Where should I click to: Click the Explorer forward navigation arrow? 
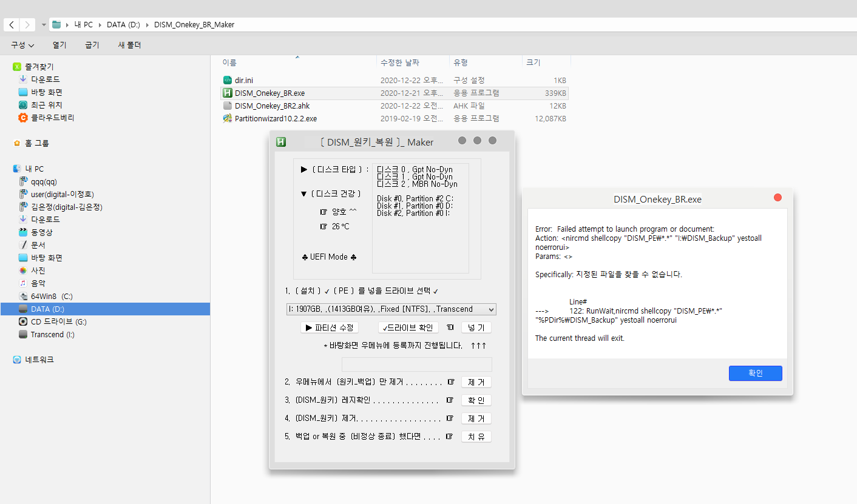(x=27, y=25)
